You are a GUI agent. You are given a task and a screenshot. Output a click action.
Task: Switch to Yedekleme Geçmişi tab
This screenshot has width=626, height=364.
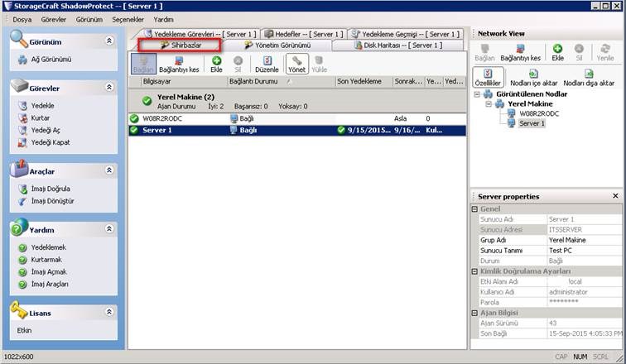[406, 34]
